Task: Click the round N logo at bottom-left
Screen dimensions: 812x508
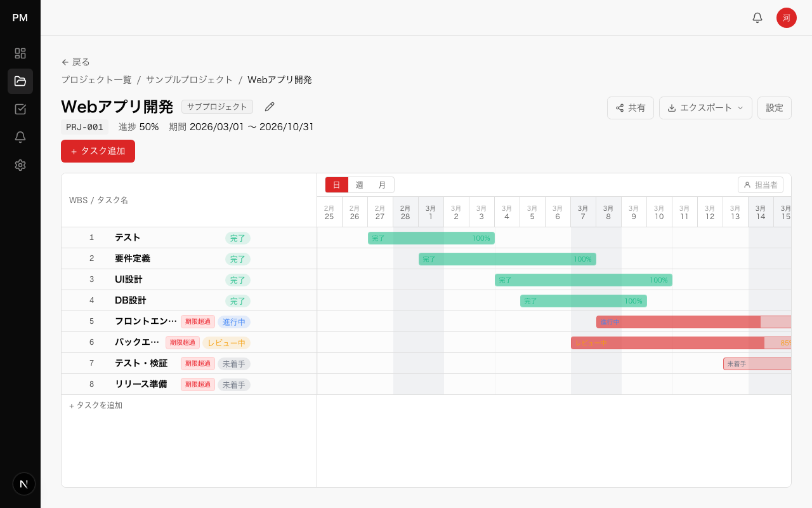Action: tap(24, 484)
